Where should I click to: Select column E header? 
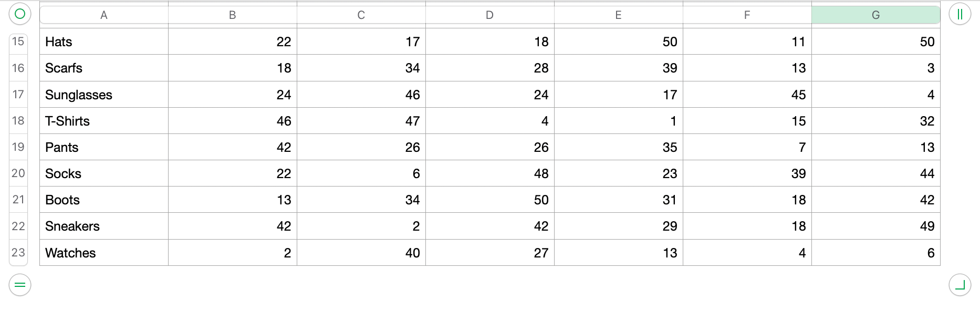[x=618, y=15]
